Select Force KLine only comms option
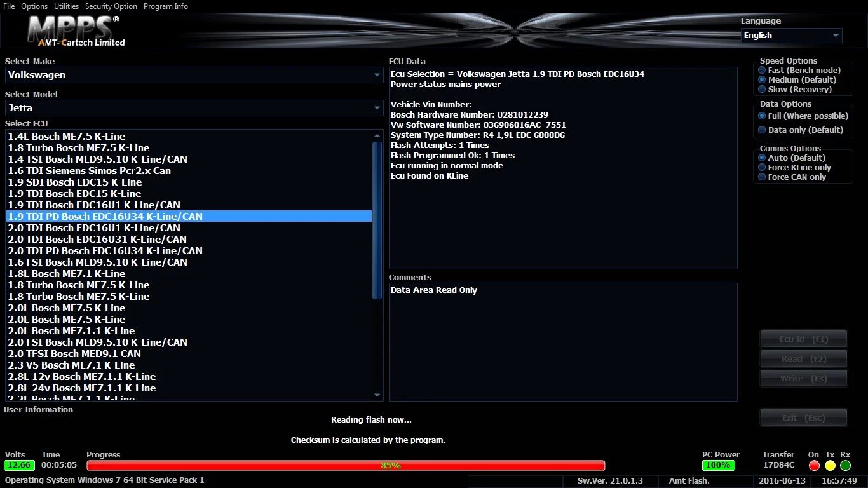Screen dimensions: 868x488 tap(794, 168)
